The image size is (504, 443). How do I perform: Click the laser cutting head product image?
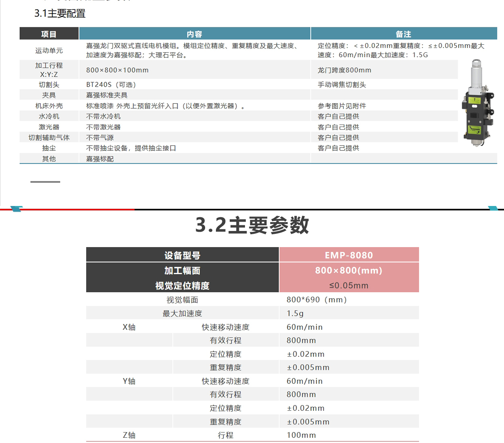(x=478, y=103)
